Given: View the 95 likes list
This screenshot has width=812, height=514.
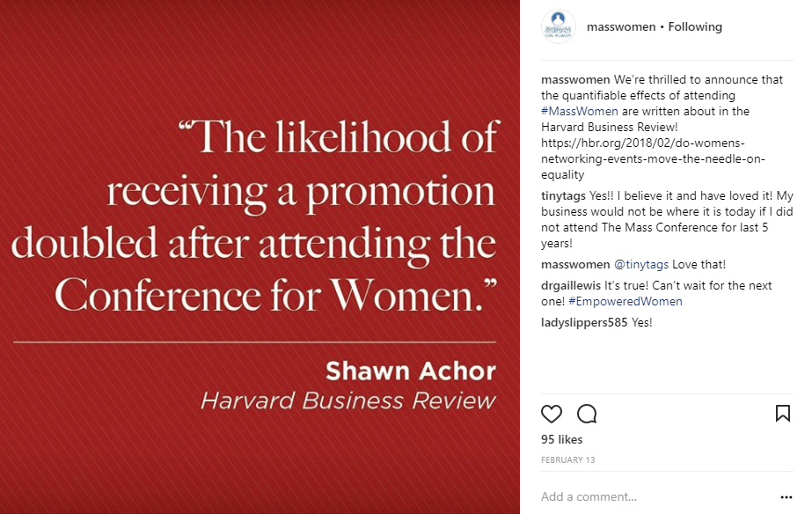Looking at the screenshot, I should point(562,439).
